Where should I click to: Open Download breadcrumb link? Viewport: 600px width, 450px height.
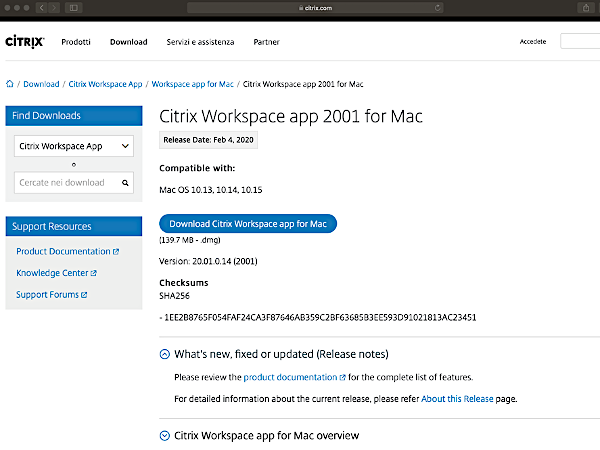(x=41, y=84)
